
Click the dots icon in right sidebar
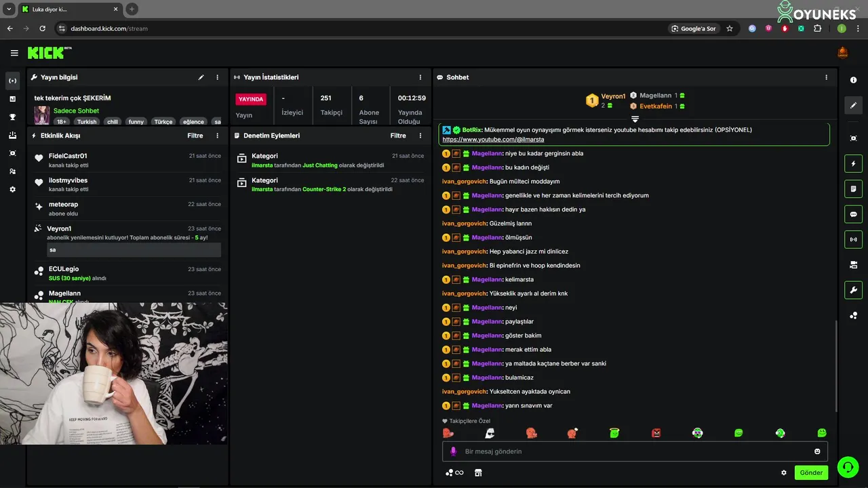[853, 315]
